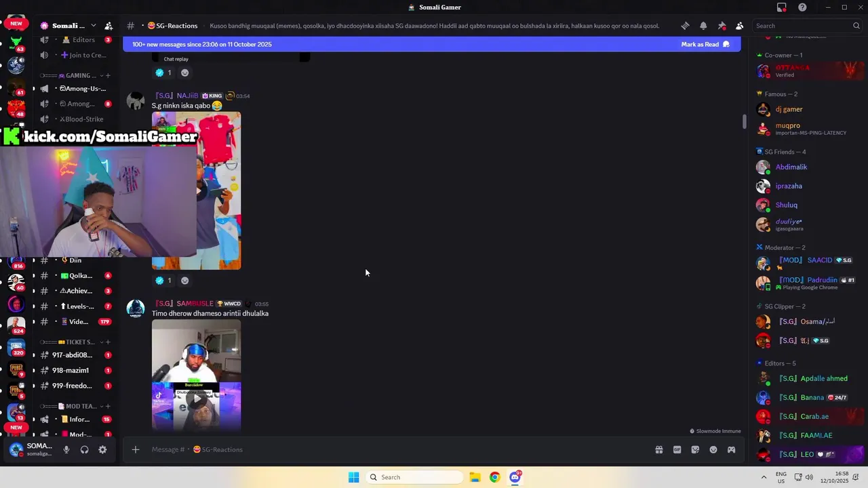Open pinned messages icon
868x488 pixels.
[722, 26]
